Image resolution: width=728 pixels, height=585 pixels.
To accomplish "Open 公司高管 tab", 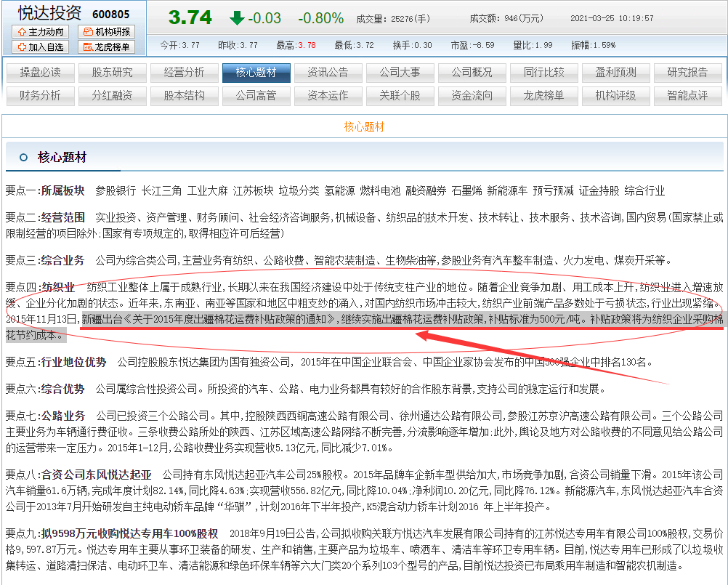I will point(256,96).
